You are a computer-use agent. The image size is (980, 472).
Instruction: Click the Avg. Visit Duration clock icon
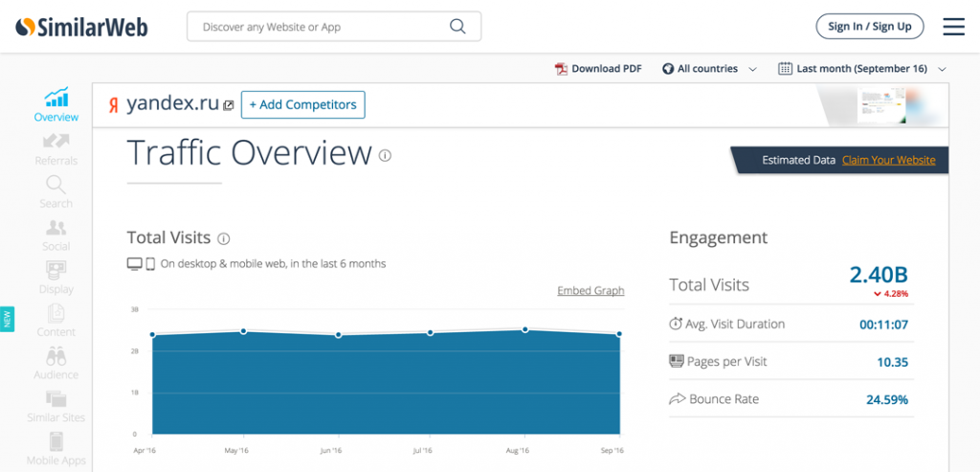pyautogui.click(x=676, y=324)
